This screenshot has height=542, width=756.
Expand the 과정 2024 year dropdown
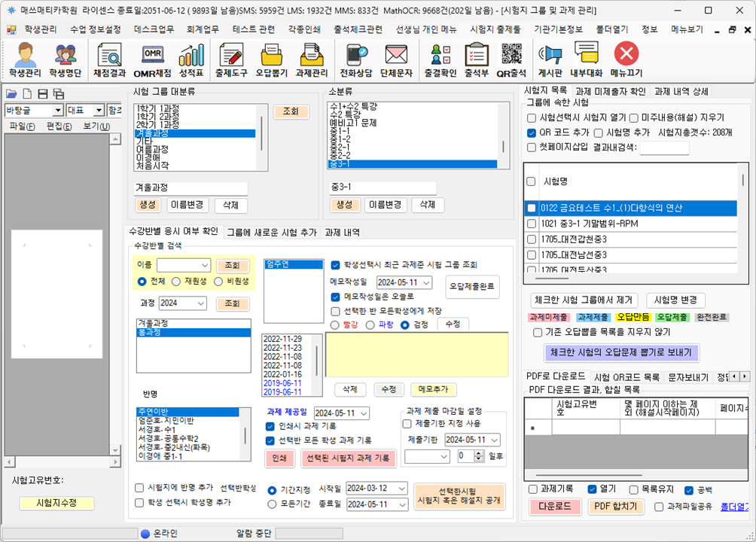[x=200, y=303]
